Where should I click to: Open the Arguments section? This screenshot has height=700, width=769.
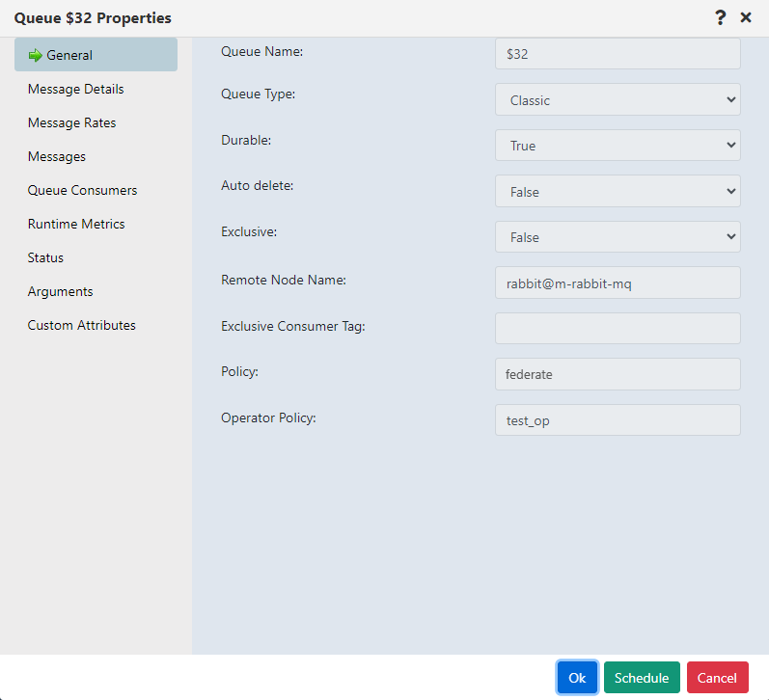61,291
